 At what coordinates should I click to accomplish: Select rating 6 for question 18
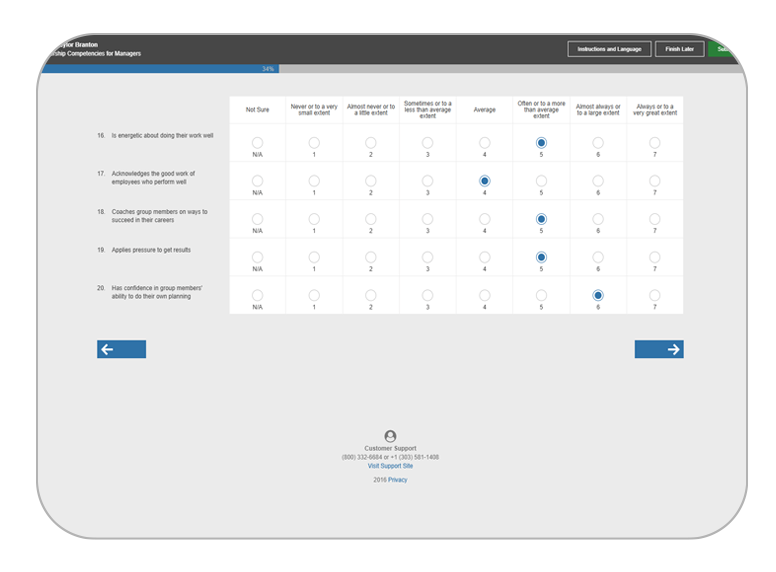[x=598, y=219]
